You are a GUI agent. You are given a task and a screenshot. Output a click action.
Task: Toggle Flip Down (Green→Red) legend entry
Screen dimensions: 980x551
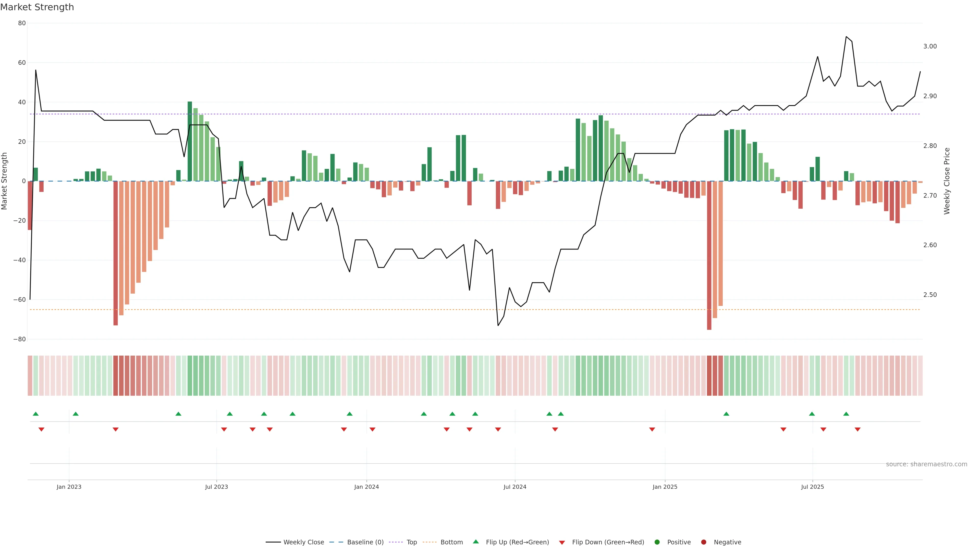pyautogui.click(x=608, y=542)
